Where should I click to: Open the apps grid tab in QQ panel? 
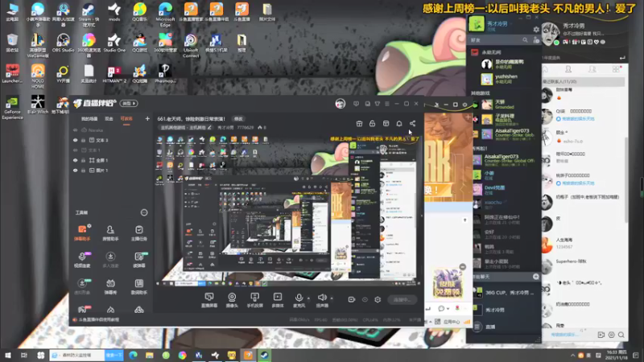click(x=616, y=69)
